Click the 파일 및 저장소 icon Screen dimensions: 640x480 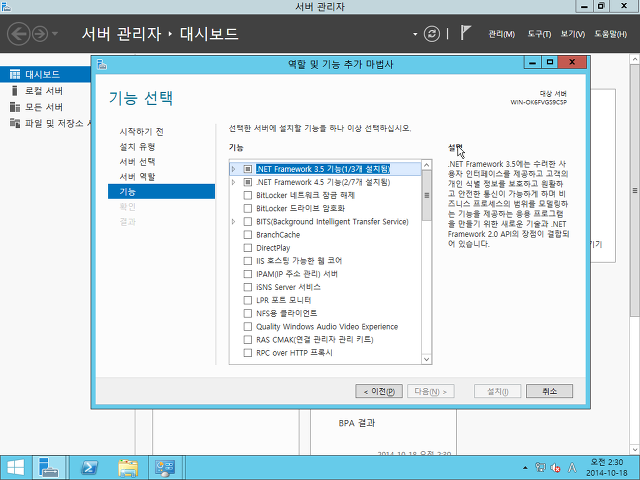coord(15,123)
